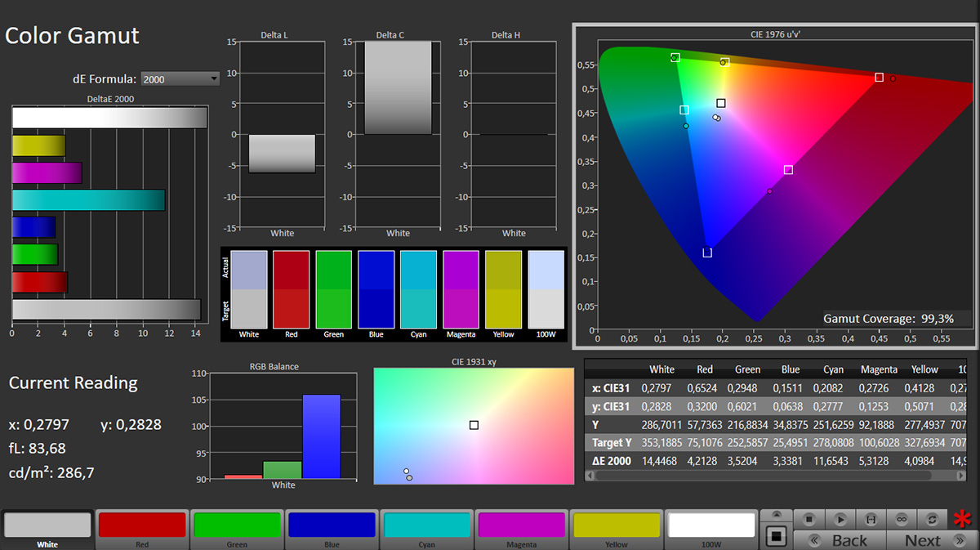Click the White Actual/Target comparison swatch
Screen dimensions: 980x550
248,289
